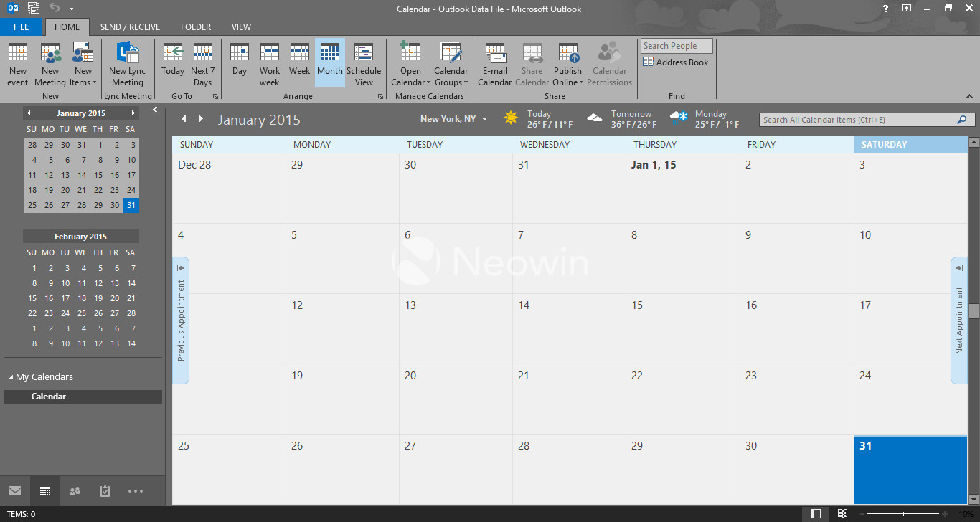Jump to Today in the Go To group
Image resolution: width=980 pixels, height=522 pixels.
(173, 64)
